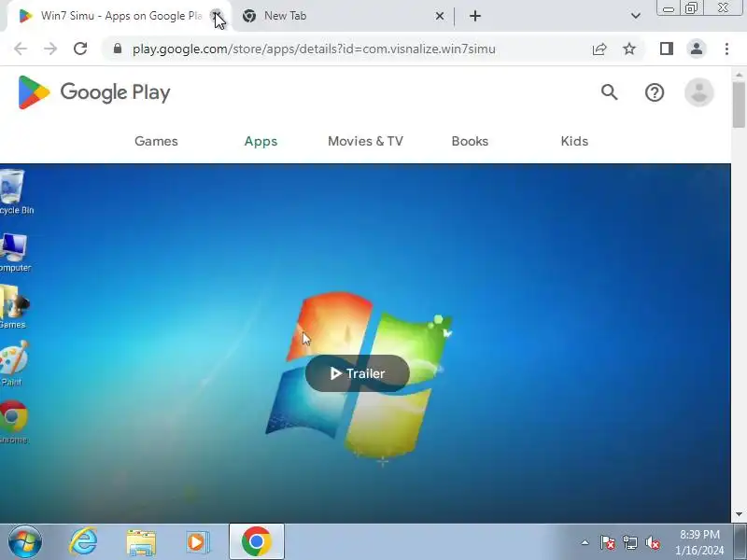747x560 pixels.
Task: Restore down the Chrome window
Action: 691,8
